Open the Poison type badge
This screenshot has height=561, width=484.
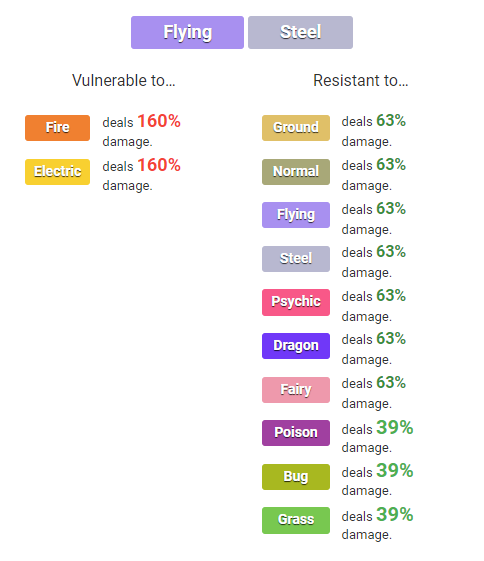click(296, 433)
